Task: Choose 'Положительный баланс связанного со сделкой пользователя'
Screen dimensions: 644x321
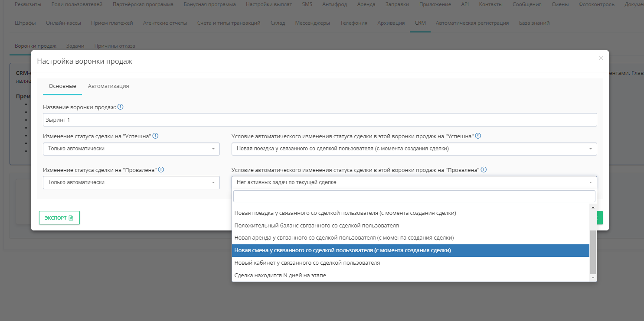Action: tap(411, 225)
